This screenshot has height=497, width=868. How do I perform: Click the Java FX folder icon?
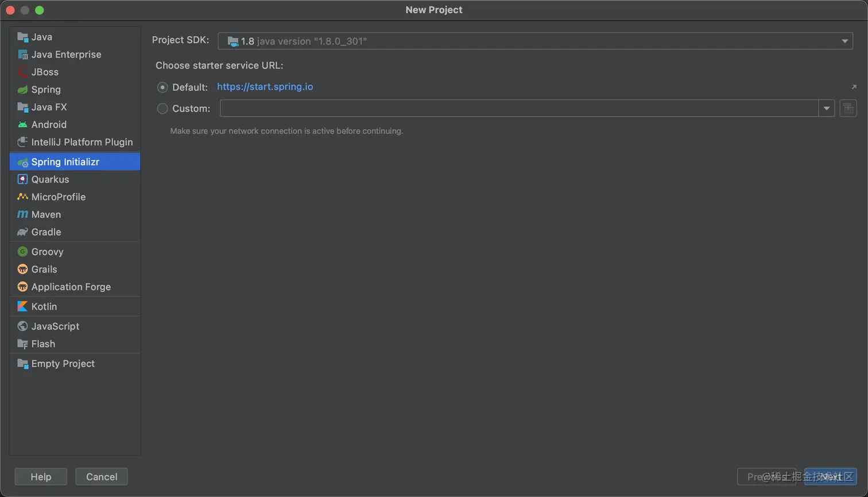pos(22,107)
